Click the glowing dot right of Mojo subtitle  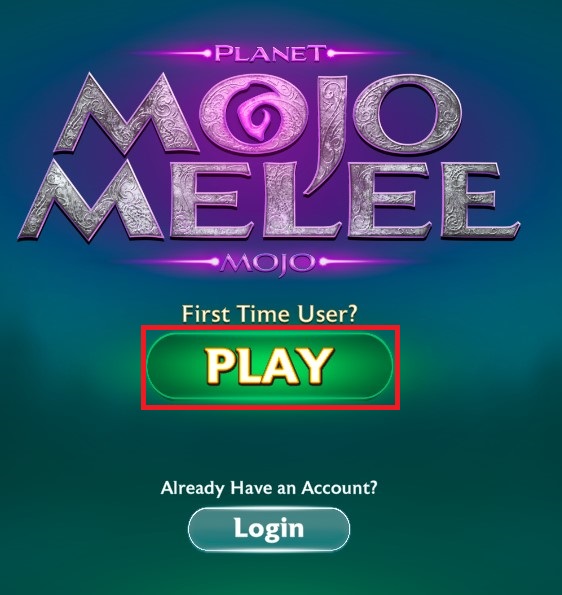323,262
